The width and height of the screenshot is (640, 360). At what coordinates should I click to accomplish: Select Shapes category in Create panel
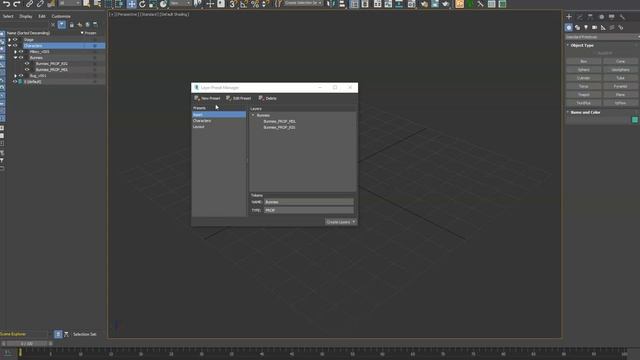coord(577,27)
